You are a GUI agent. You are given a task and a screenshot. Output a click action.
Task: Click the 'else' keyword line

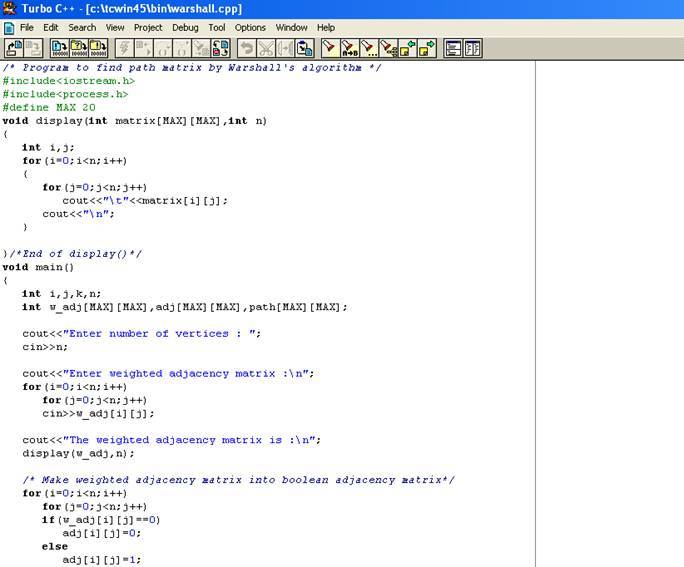(55, 547)
